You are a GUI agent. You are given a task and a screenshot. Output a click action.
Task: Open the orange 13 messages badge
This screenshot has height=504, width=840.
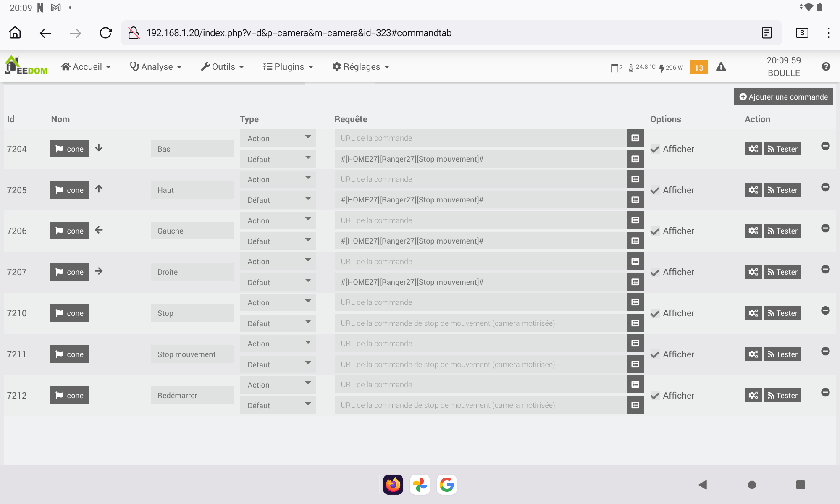tap(698, 67)
